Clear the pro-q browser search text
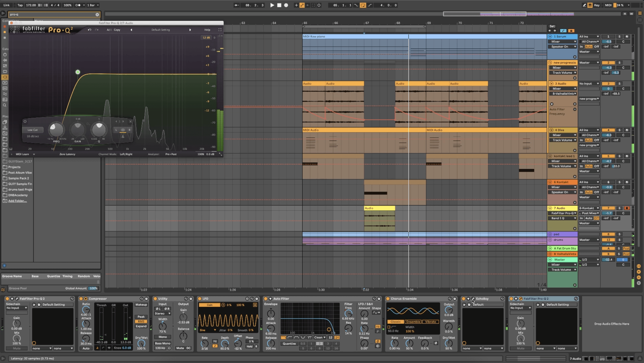Viewport: 644px width, 363px height. click(x=97, y=15)
